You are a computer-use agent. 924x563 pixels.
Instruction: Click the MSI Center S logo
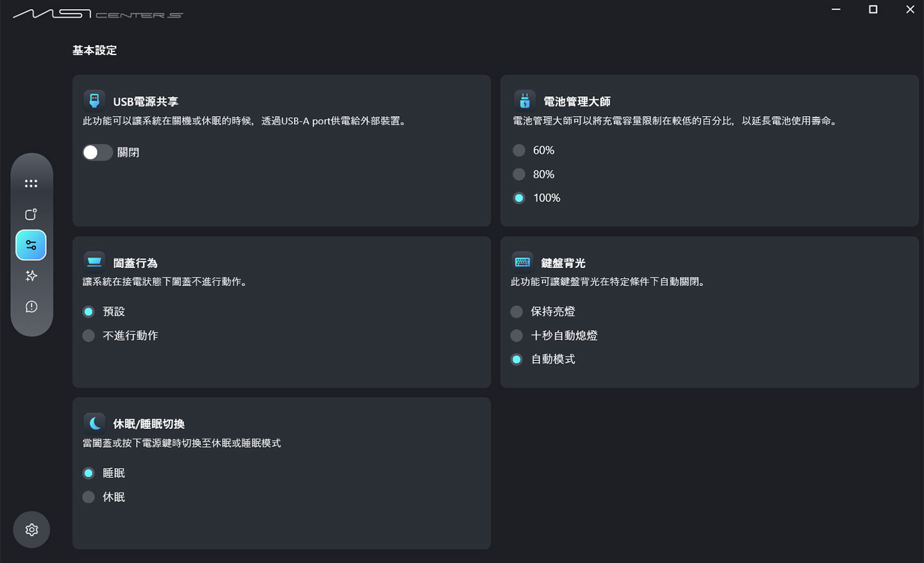point(96,13)
